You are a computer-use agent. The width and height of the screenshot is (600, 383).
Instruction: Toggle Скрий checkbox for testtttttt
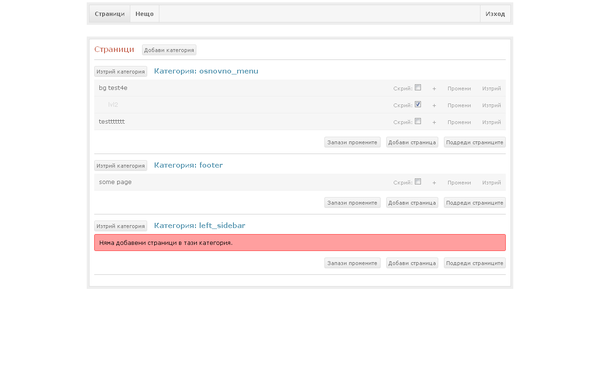[x=418, y=121]
